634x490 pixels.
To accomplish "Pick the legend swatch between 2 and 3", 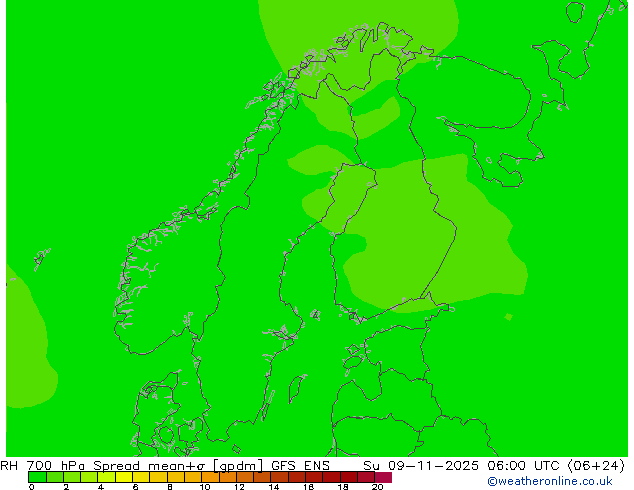I will (x=72, y=477).
